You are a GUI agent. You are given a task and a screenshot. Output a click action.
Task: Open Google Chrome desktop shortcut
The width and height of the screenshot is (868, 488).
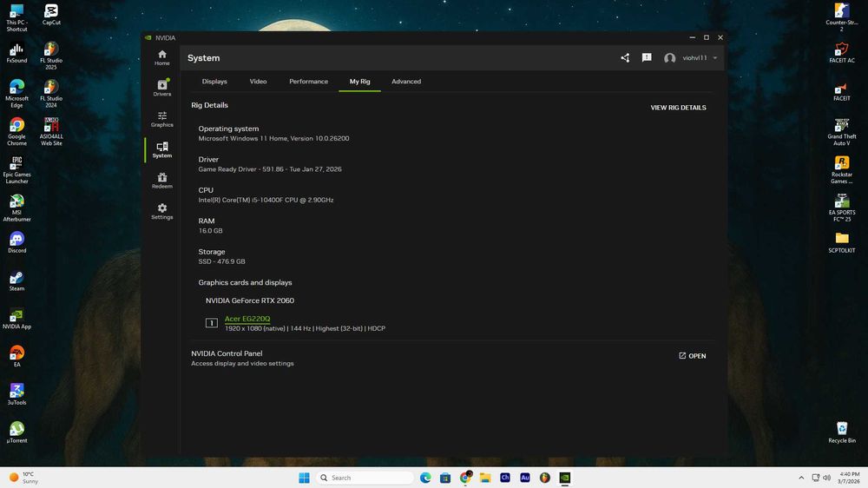pyautogui.click(x=16, y=131)
